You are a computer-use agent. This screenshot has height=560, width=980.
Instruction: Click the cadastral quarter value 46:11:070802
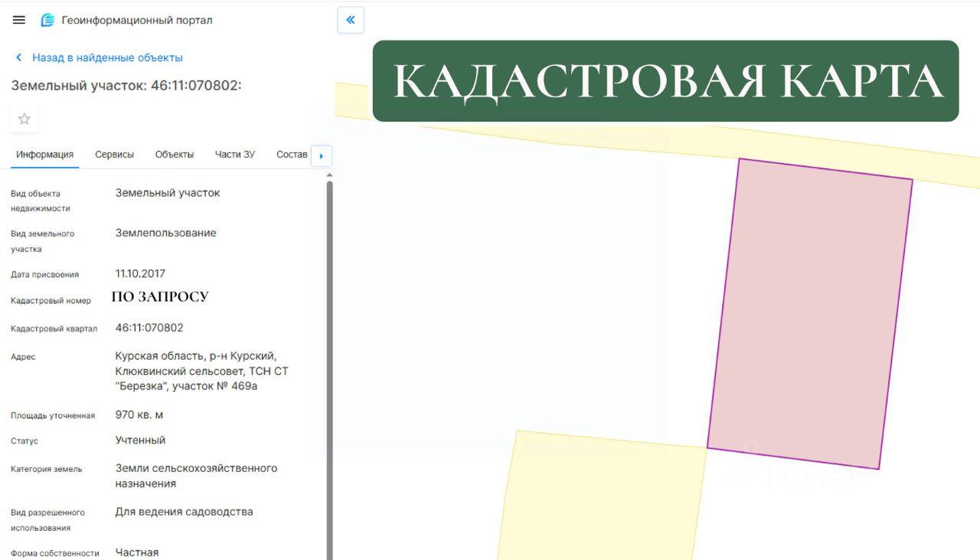pyautogui.click(x=149, y=327)
